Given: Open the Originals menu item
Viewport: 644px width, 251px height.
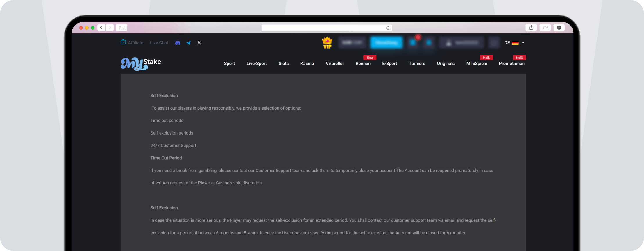Looking at the screenshot, I should [446, 64].
